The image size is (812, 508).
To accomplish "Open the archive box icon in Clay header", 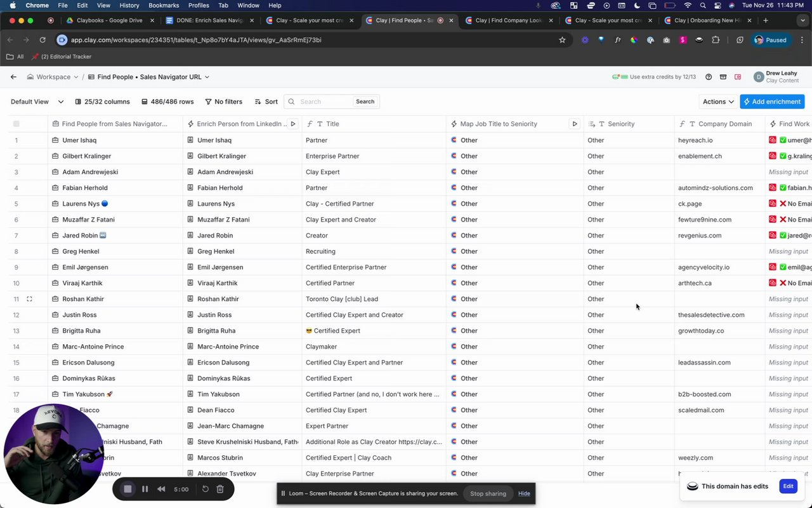I will tap(723, 77).
